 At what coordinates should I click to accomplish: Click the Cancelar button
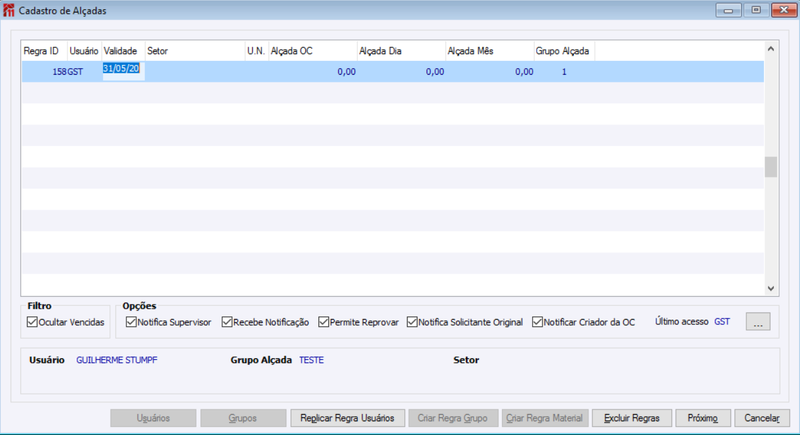pos(762,418)
